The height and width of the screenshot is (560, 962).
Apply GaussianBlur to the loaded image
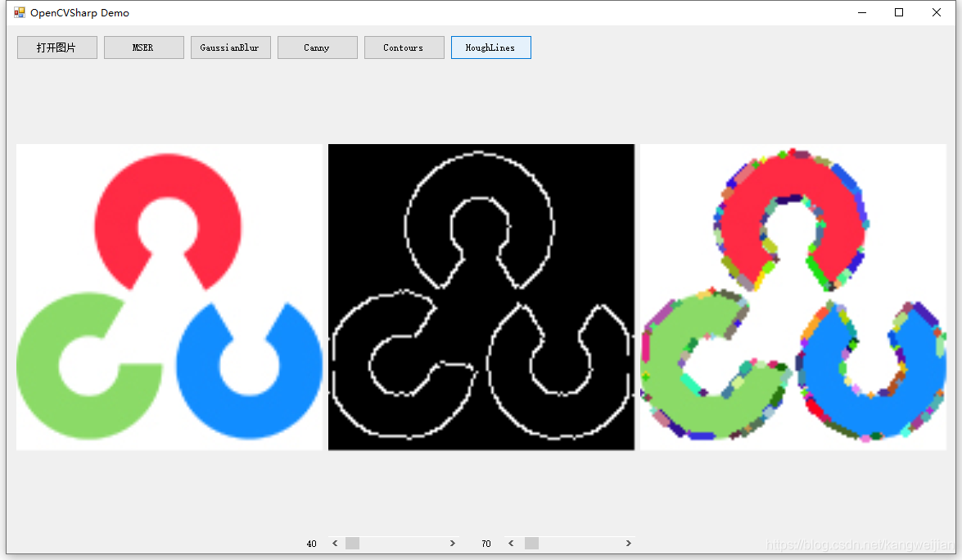tap(230, 47)
